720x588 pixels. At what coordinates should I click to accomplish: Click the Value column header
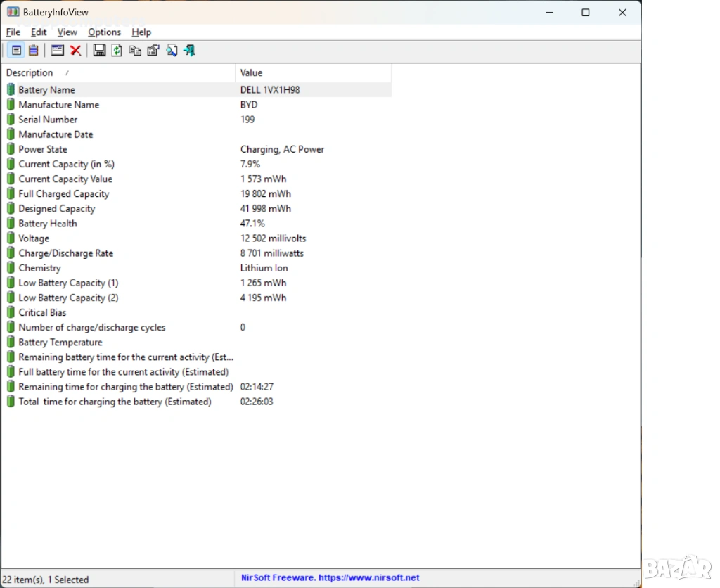[251, 73]
